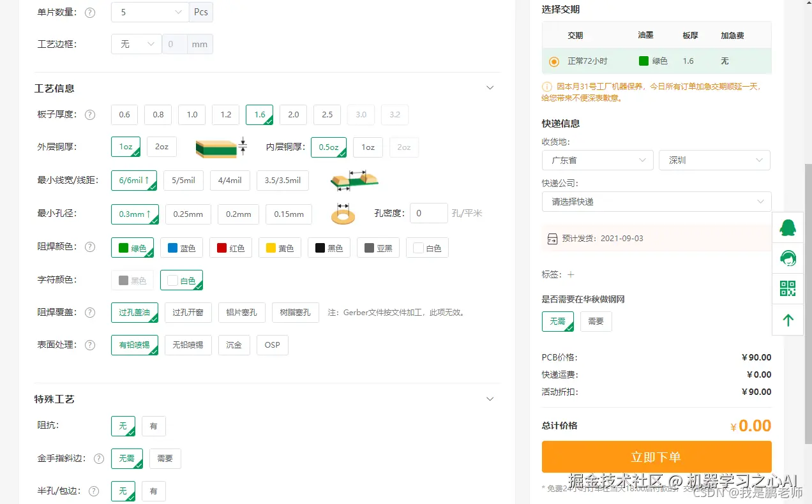Image resolution: width=812 pixels, height=504 pixels.
Task: Open help icon next to 表面处理
Action: 90,345
